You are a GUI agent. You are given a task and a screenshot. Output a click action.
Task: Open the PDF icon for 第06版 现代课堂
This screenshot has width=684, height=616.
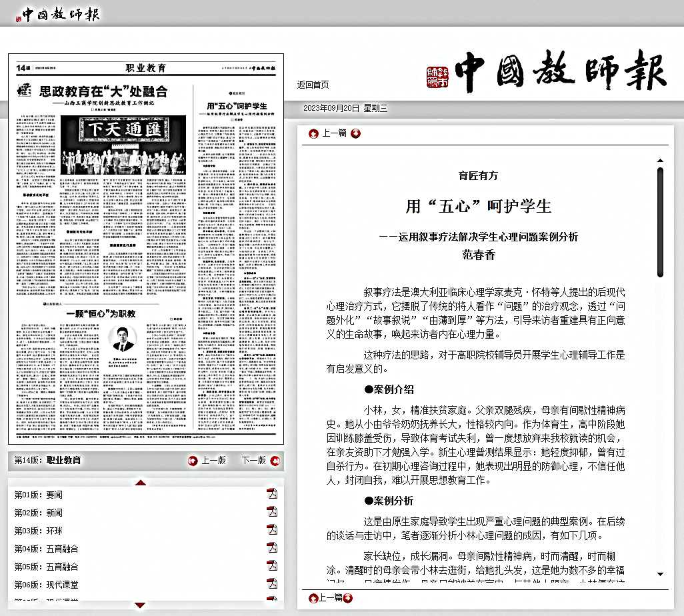click(x=272, y=584)
